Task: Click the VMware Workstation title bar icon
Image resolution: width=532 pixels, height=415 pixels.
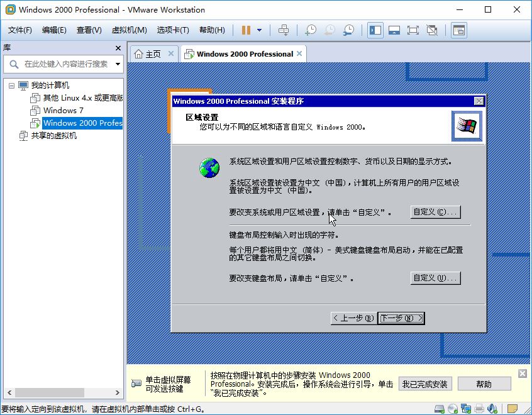Action: (x=11, y=9)
